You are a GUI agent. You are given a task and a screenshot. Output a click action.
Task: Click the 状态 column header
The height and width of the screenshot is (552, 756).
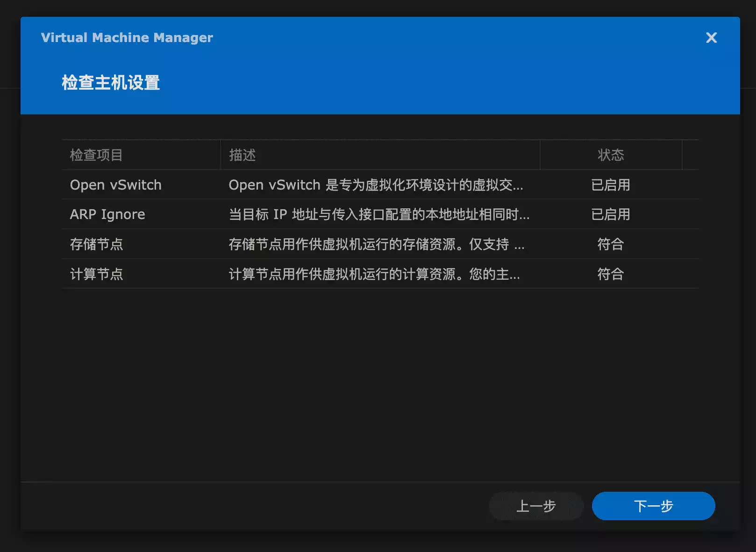click(610, 155)
